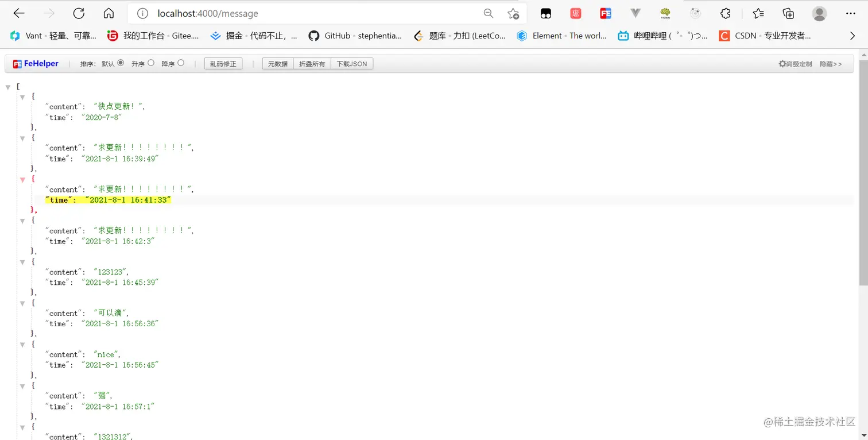Viewport: 868px width, 440px height.
Task: Select ascending (升序) sort order
Action: 151,63
